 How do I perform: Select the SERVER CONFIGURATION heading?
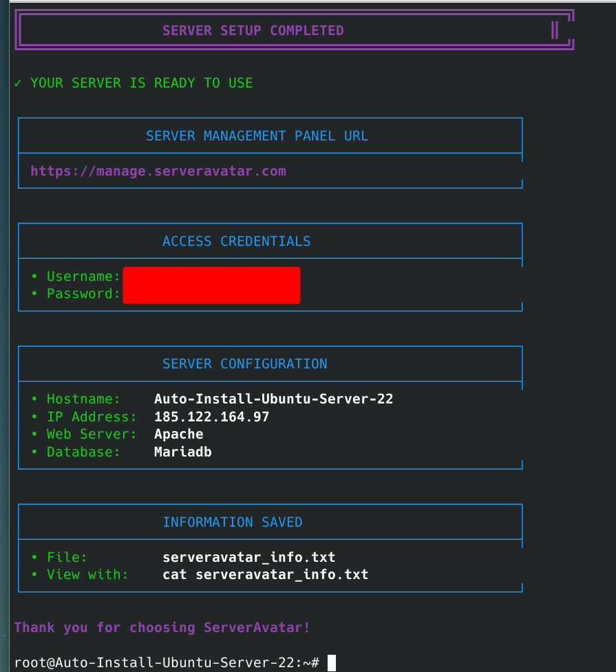(x=244, y=364)
